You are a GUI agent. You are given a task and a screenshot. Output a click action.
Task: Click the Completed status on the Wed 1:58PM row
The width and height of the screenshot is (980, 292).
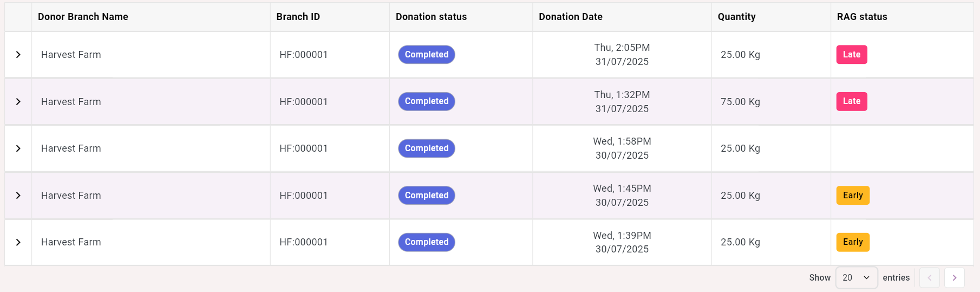(x=427, y=148)
